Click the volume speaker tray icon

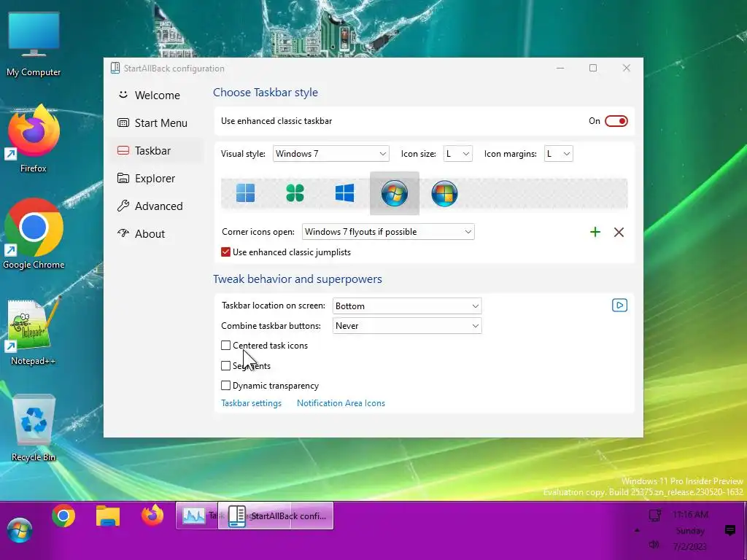pos(654,544)
